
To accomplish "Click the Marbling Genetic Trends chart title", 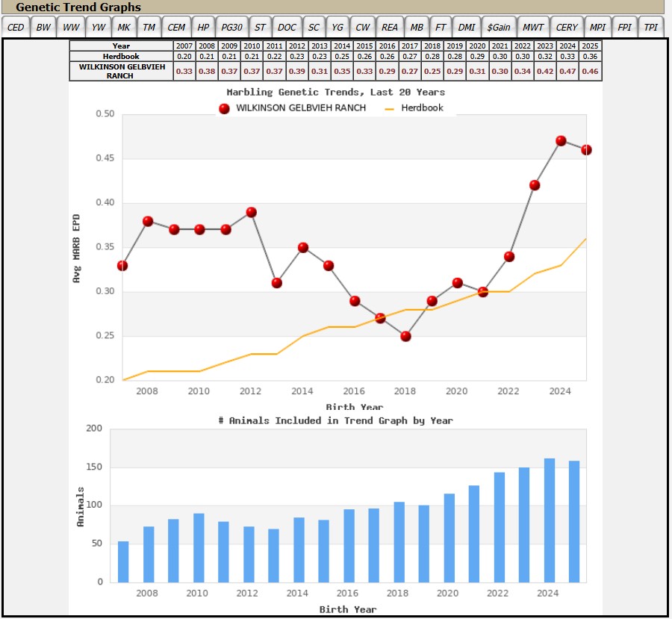I will [x=335, y=92].
